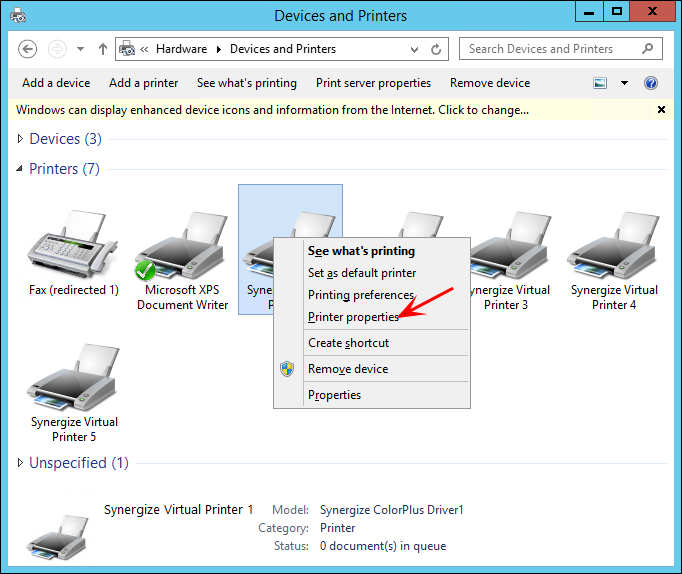
Task: Choose Set as default printer
Action: (362, 273)
